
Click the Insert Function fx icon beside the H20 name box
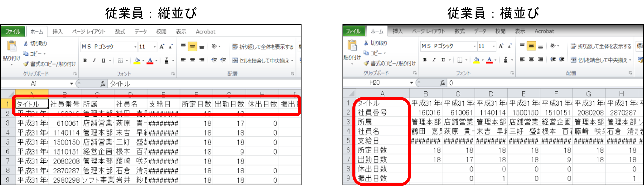(x=442, y=83)
